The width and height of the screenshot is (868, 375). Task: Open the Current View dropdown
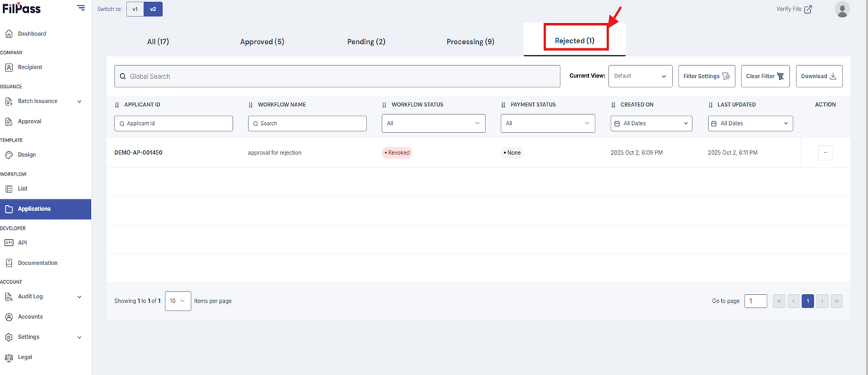click(640, 76)
